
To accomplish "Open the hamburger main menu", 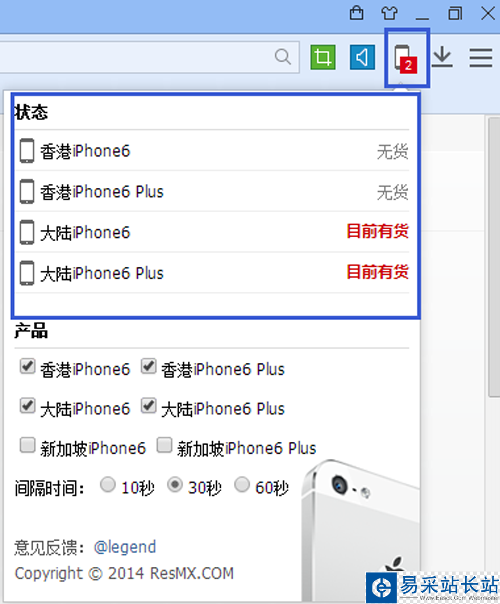I will [x=481, y=58].
